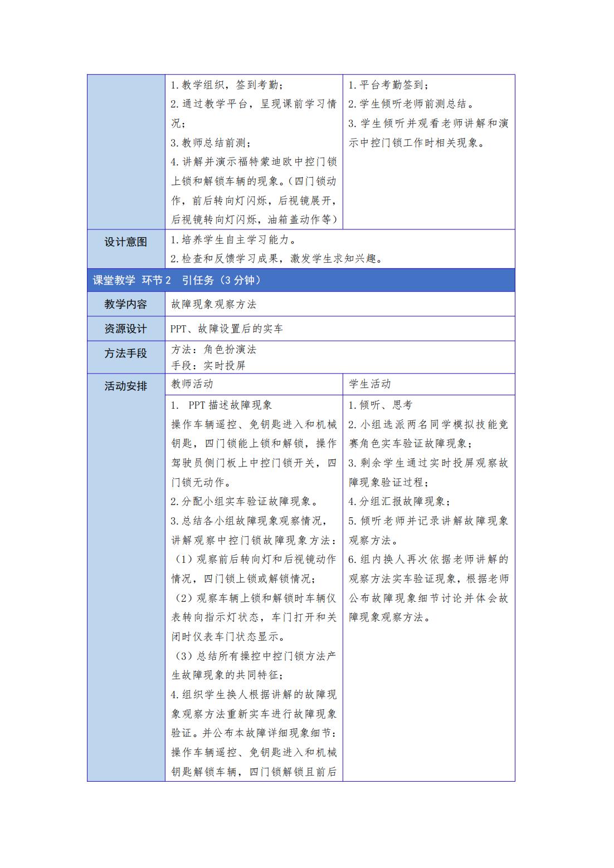Click the 教师活动 column header
Image resolution: width=614 pixels, height=868 pixels.
click(x=192, y=384)
